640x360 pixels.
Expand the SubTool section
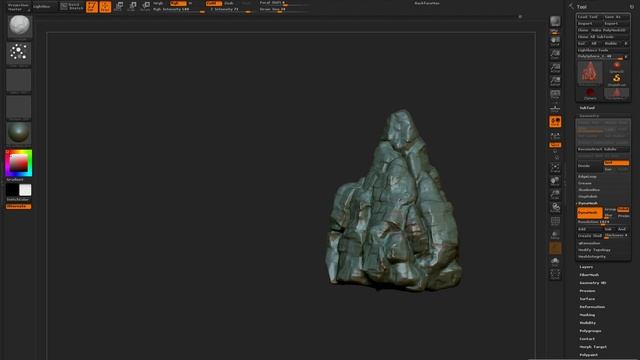[x=587, y=108]
